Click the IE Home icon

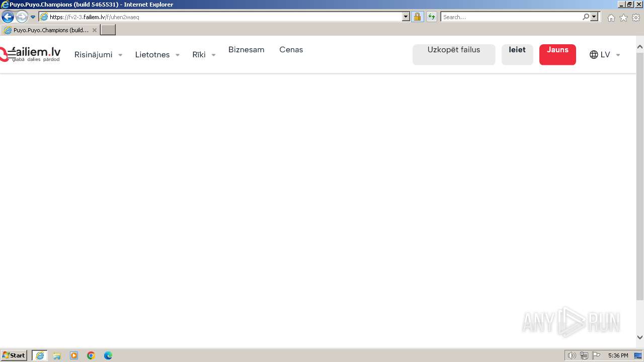click(x=611, y=18)
